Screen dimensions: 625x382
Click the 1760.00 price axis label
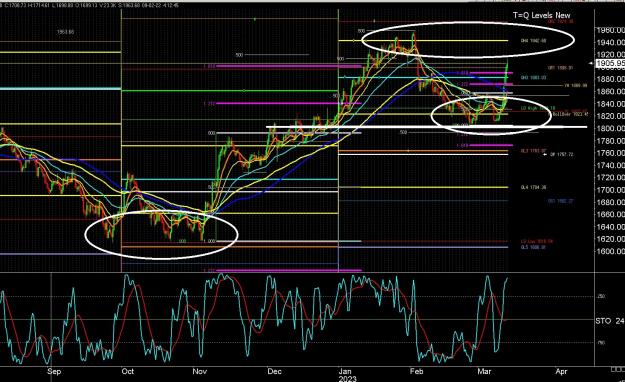pos(611,153)
